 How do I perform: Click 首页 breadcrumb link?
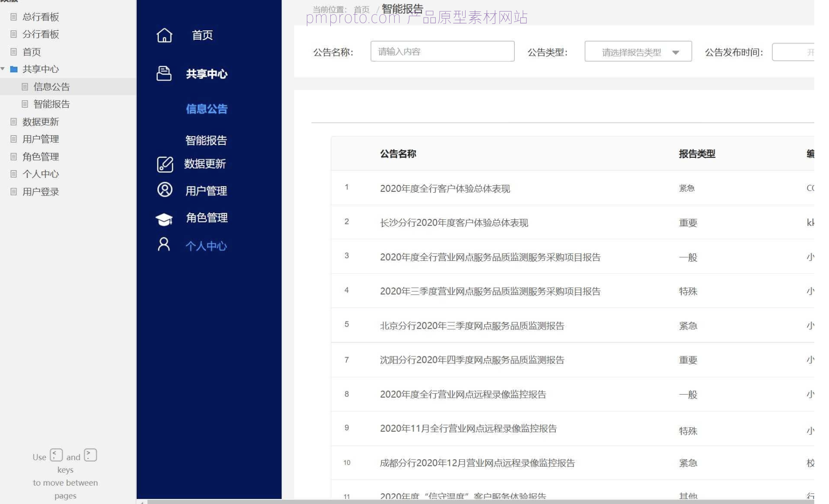(362, 10)
